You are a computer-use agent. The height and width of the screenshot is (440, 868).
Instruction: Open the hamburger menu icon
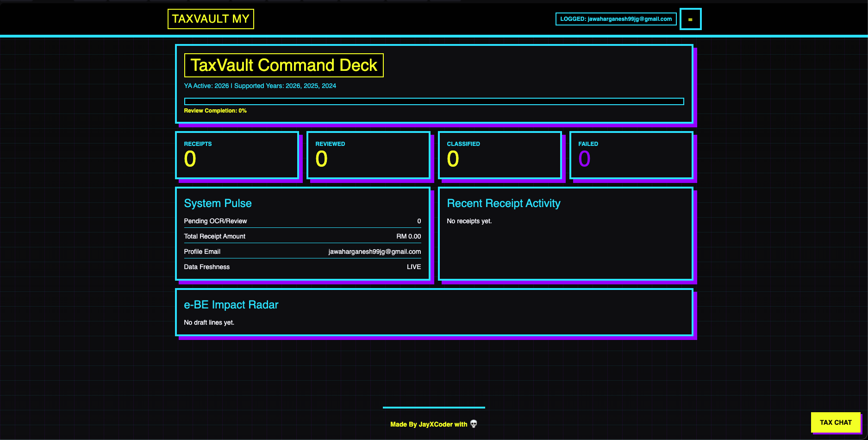[690, 19]
